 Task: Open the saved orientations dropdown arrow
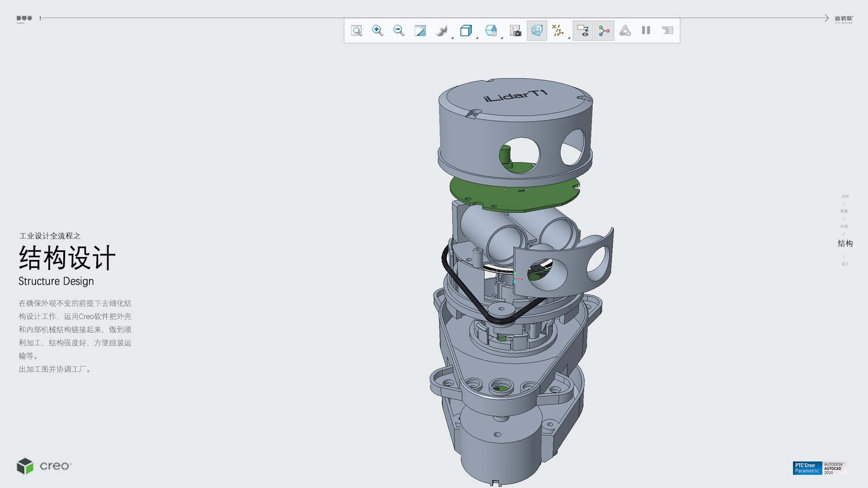[477, 38]
